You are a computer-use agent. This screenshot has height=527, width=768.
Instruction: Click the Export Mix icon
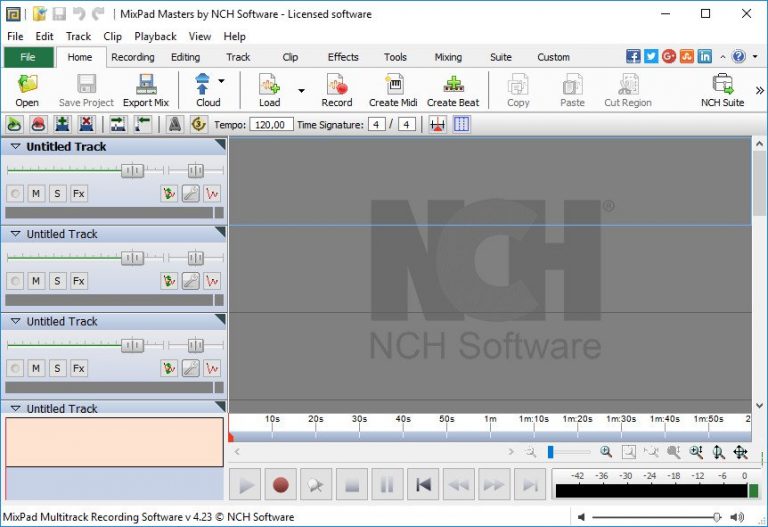146,90
